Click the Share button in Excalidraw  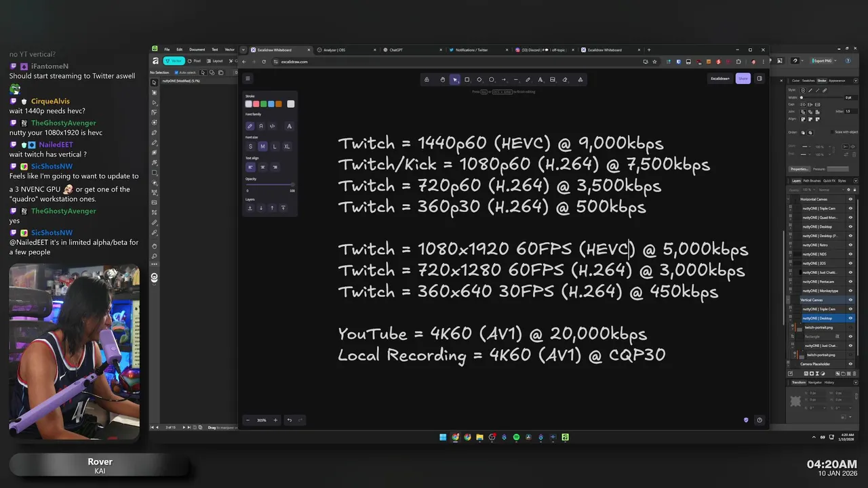click(743, 79)
